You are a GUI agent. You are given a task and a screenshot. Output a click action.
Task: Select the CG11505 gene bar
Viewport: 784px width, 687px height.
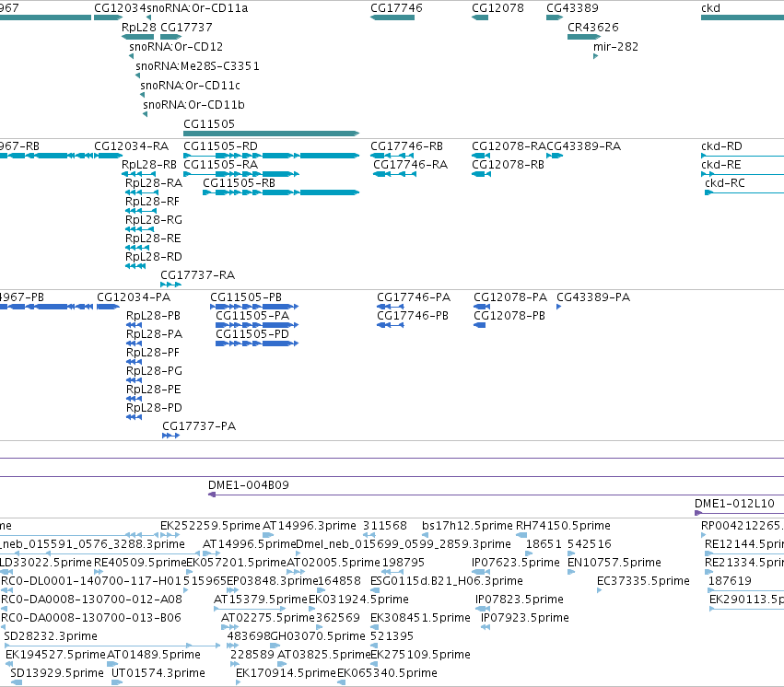[272, 134]
